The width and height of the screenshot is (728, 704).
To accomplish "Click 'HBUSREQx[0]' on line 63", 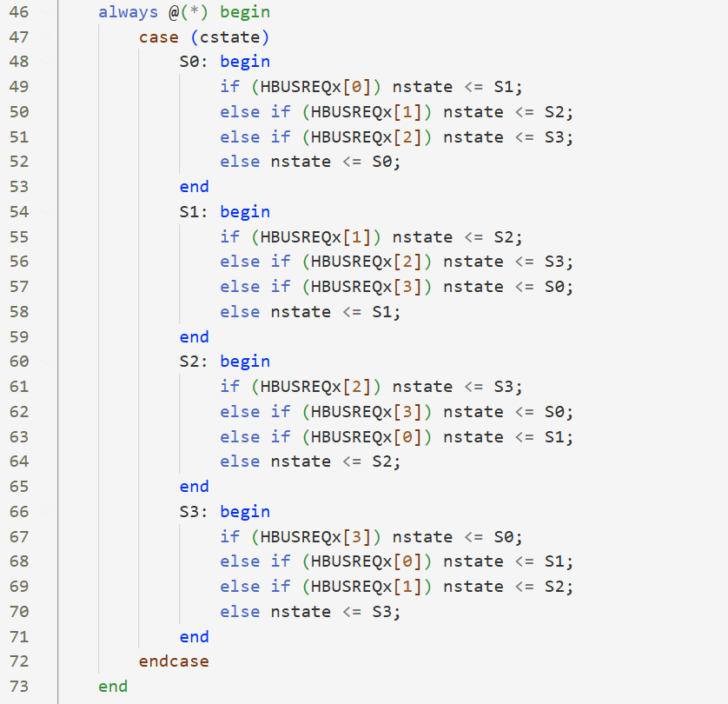I will pyautogui.click(x=367, y=436).
